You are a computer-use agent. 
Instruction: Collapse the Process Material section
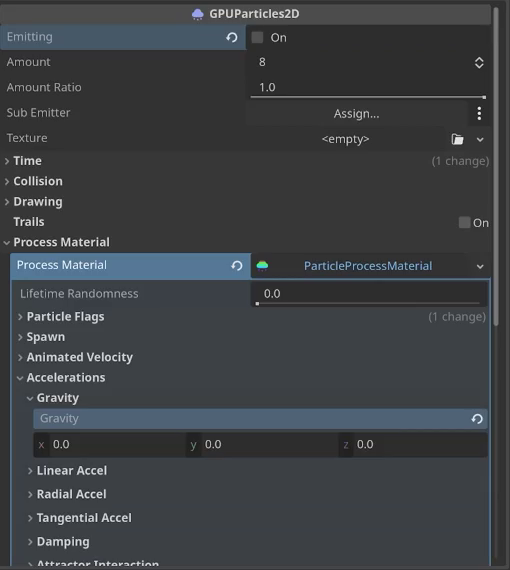[x=7, y=242]
